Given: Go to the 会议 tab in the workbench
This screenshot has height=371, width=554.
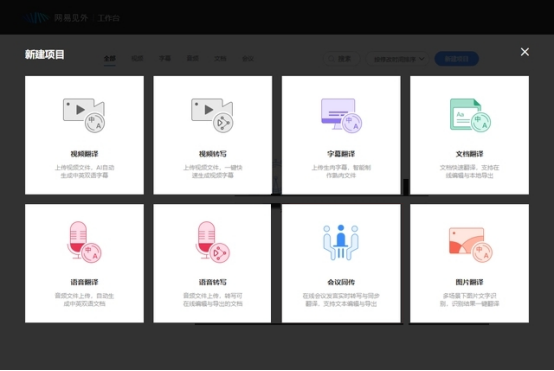Looking at the screenshot, I should [x=248, y=59].
